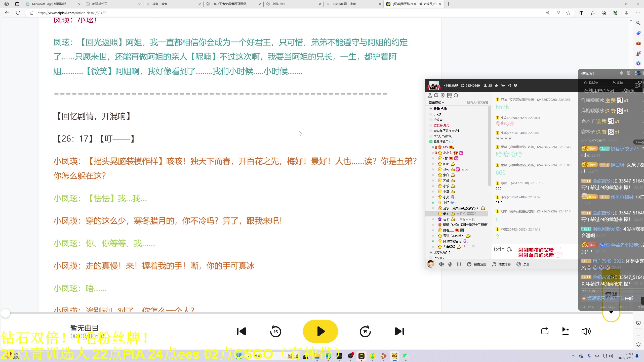This screenshot has width=644, height=362.
Task: Toggle the repeat loop mode icon
Action: (x=545, y=331)
